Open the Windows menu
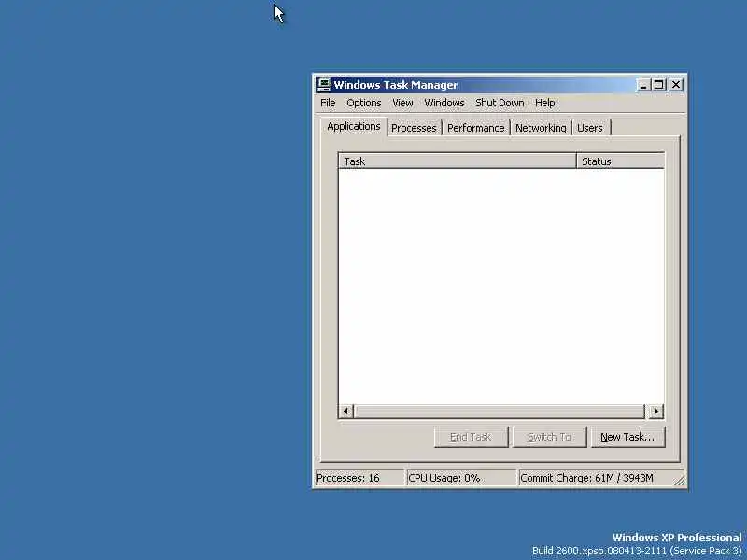Screen dimensions: 747x560 click(444, 103)
